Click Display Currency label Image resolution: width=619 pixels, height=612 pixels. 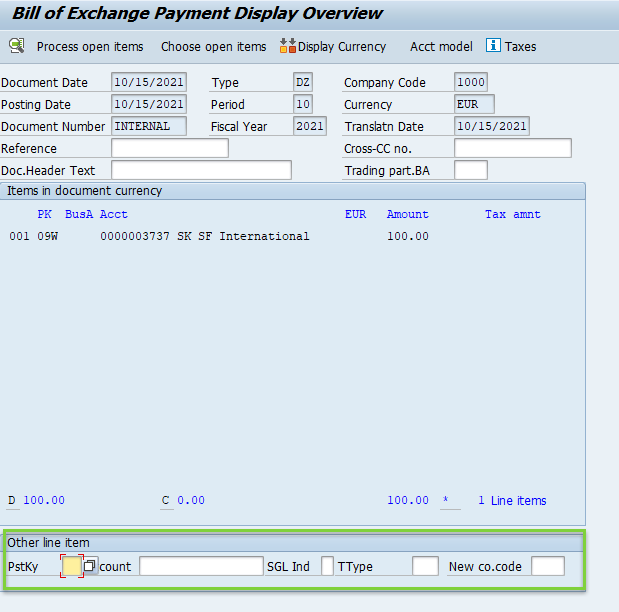[342, 47]
